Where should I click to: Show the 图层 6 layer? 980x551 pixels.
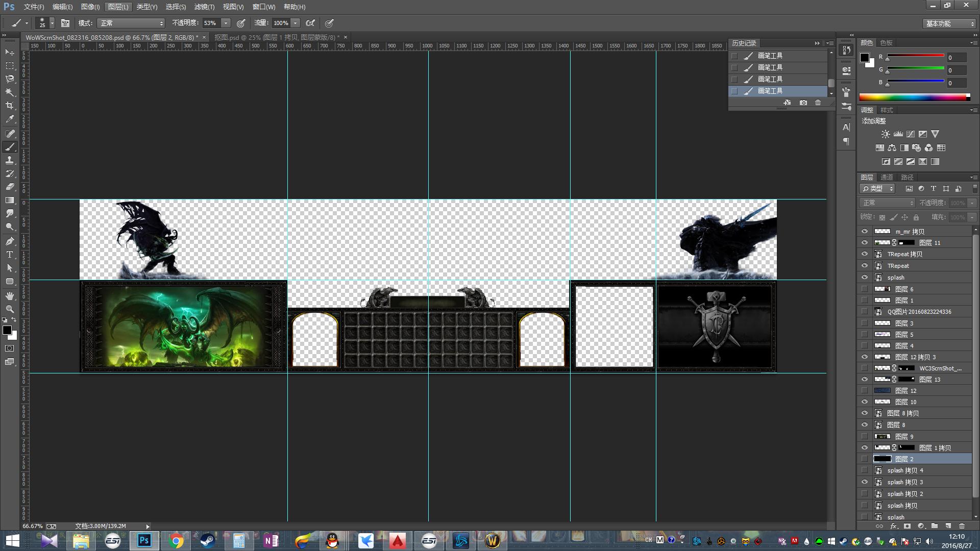point(865,289)
